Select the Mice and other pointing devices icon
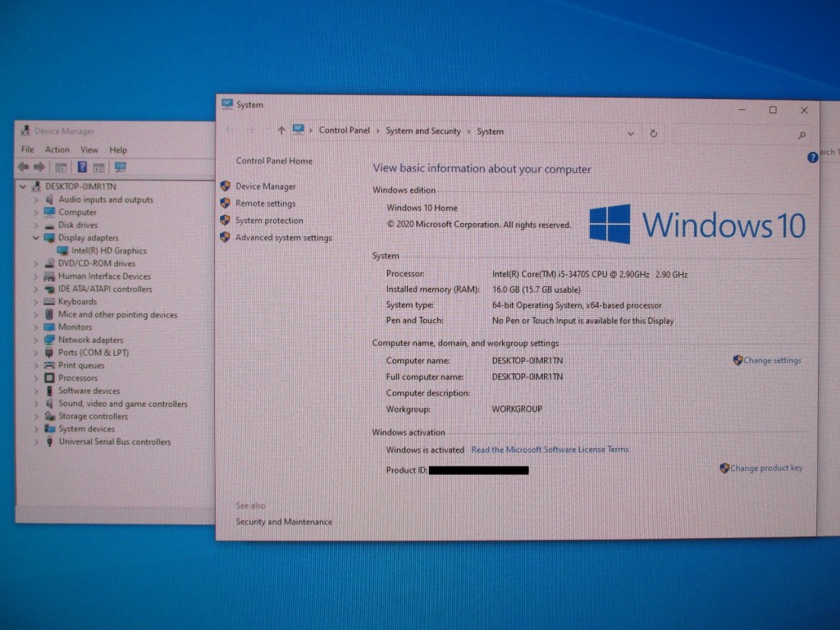The height and width of the screenshot is (630, 840). (49, 314)
